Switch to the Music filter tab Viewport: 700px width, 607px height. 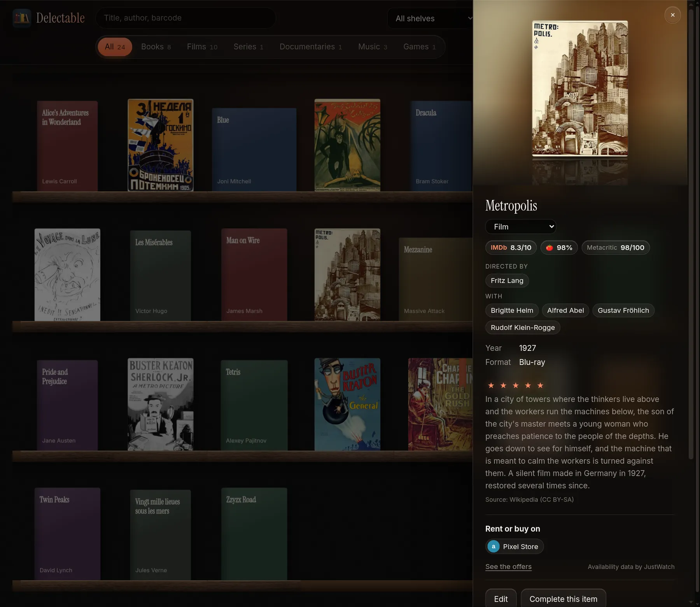(x=373, y=47)
